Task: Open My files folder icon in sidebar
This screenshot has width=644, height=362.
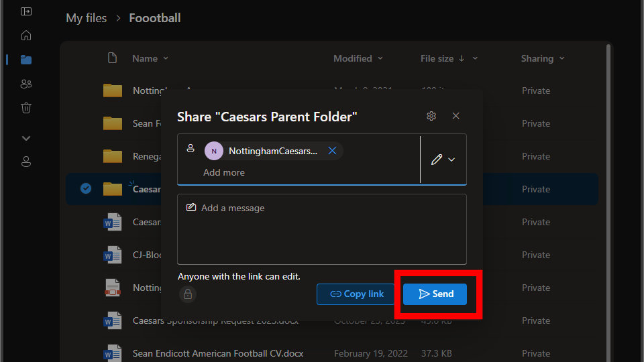Action: click(26, 60)
